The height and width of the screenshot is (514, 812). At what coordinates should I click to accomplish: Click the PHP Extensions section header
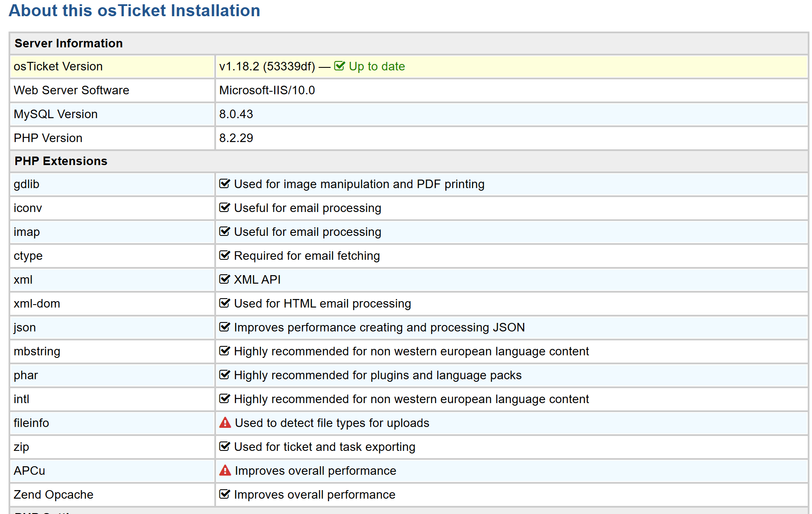click(x=61, y=161)
